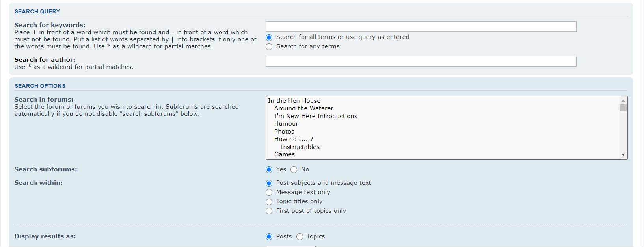Choose 'Message text only' option

[269, 193]
